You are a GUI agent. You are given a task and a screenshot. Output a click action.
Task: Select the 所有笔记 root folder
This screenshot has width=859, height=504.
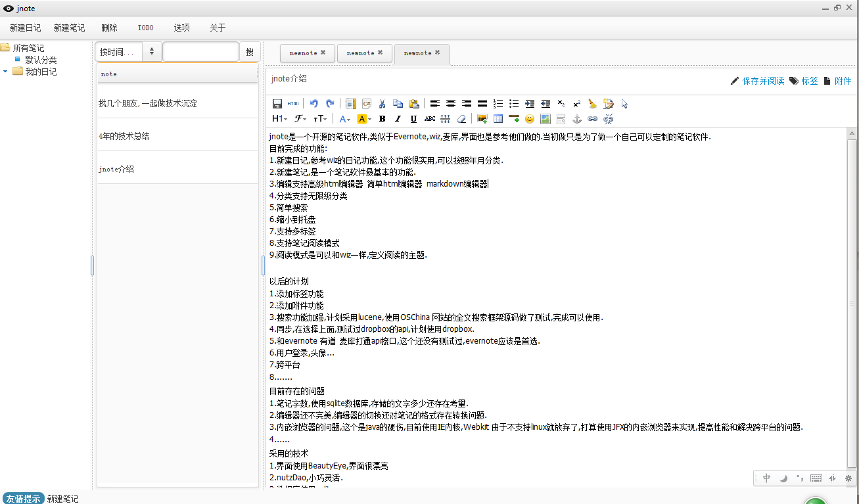coord(28,48)
